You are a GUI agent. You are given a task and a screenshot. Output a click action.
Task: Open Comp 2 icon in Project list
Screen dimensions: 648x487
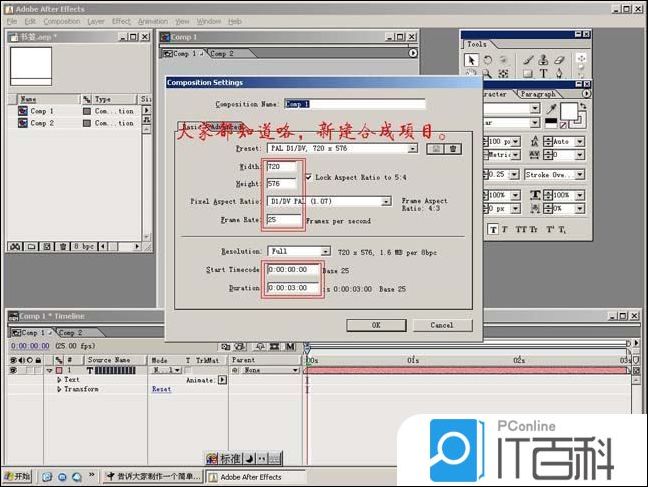(23, 123)
